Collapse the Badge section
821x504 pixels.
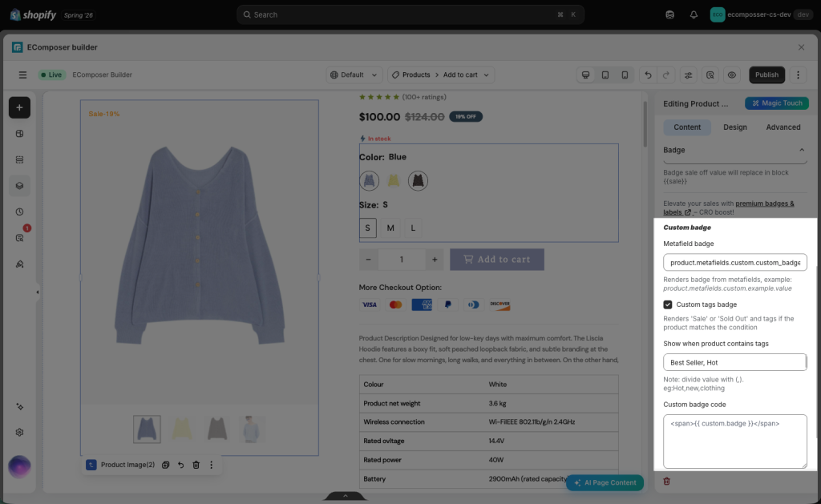click(x=801, y=150)
